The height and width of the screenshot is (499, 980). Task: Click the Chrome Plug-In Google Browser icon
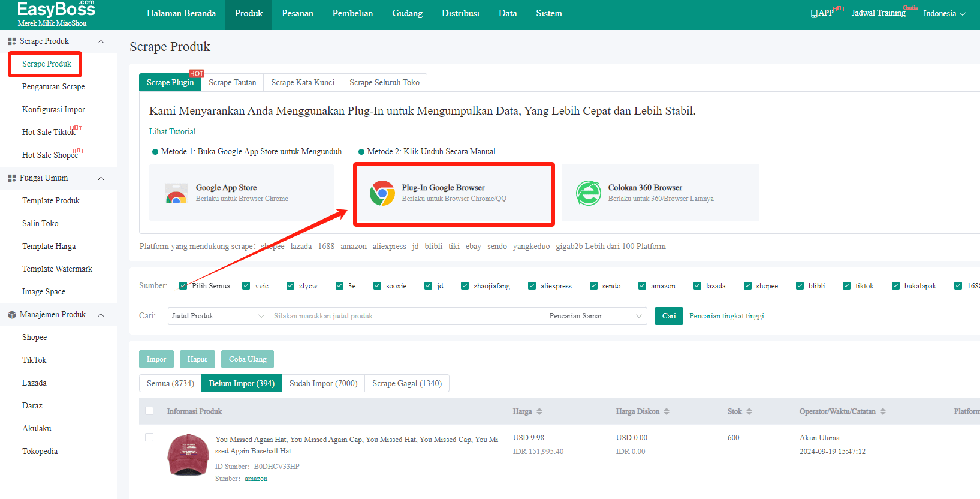[x=382, y=193]
